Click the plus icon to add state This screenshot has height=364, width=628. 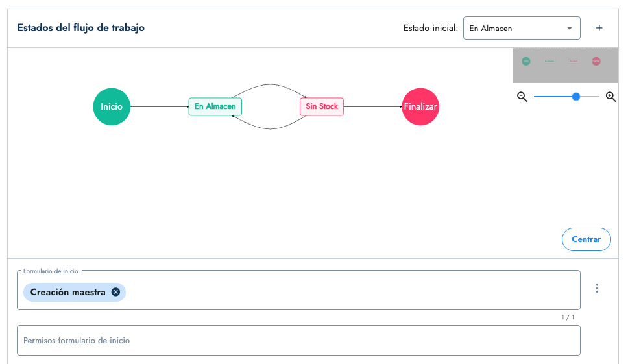[x=599, y=28]
